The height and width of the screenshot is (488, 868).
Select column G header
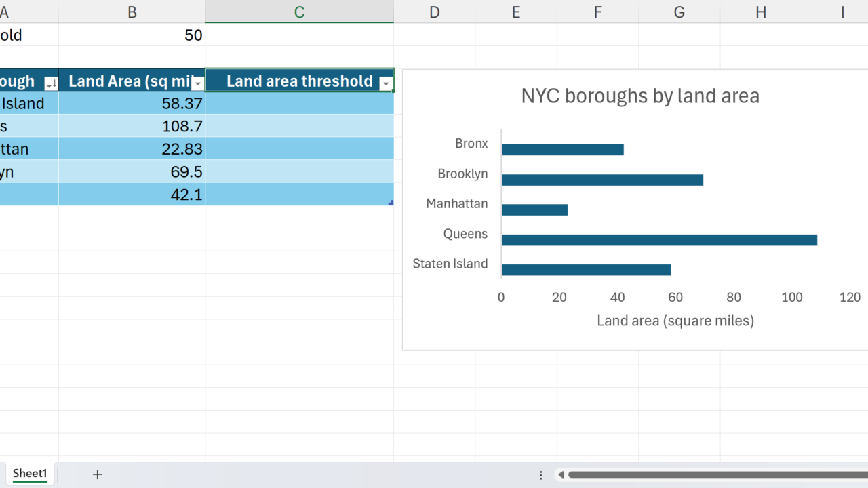[679, 12]
